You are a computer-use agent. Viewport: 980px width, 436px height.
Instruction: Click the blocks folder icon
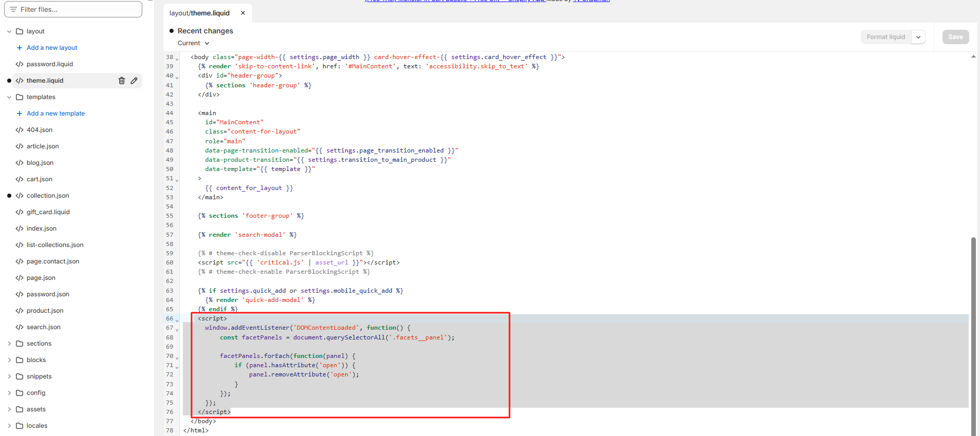[x=20, y=360]
